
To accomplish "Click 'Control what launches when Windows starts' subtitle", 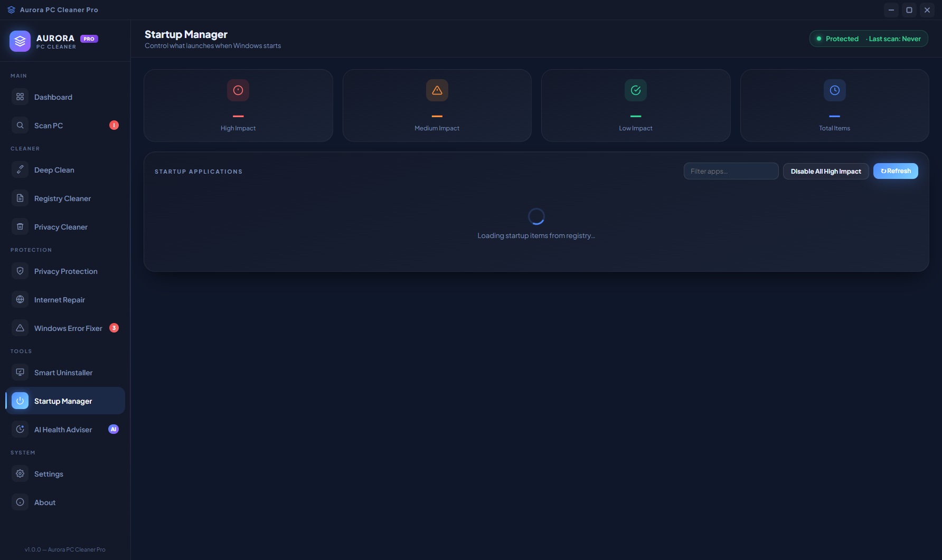I will (x=213, y=46).
